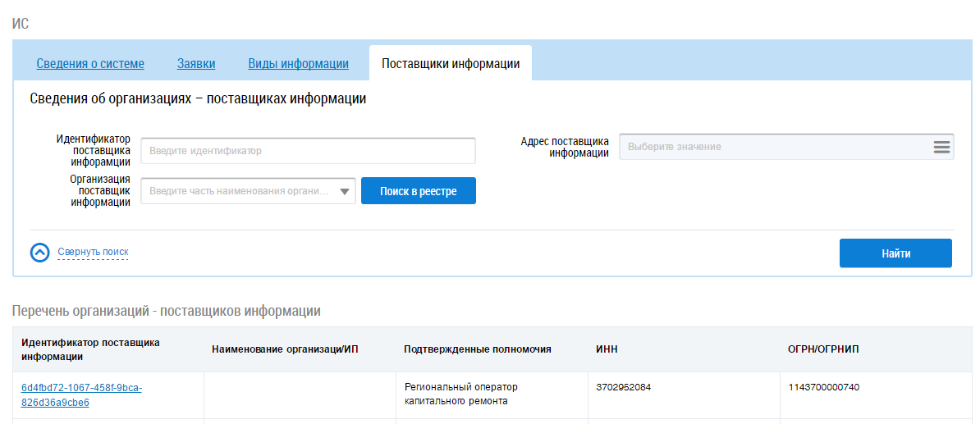
Task: Click the ИНН column header
Action: [x=607, y=349]
